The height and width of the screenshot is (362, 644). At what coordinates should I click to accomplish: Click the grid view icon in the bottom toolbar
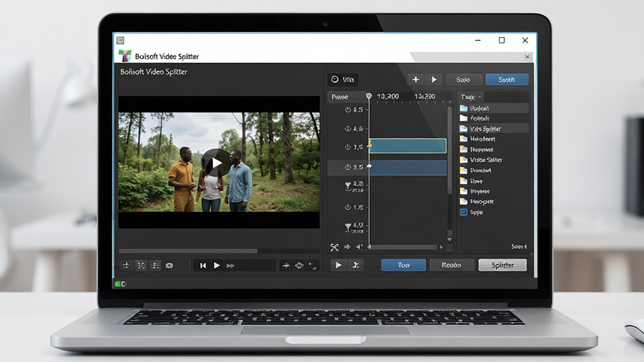pyautogui.click(x=141, y=266)
